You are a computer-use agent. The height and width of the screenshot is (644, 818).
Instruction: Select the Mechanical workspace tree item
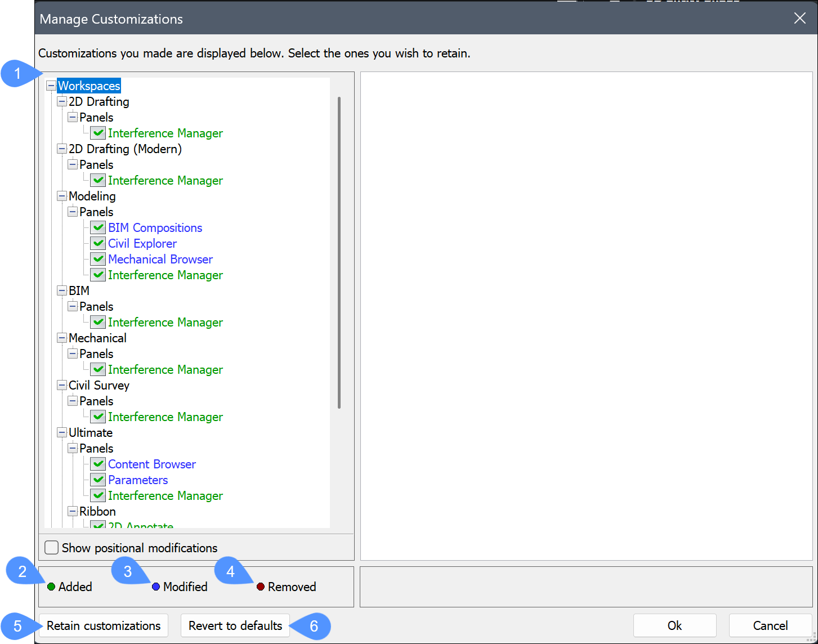97,338
